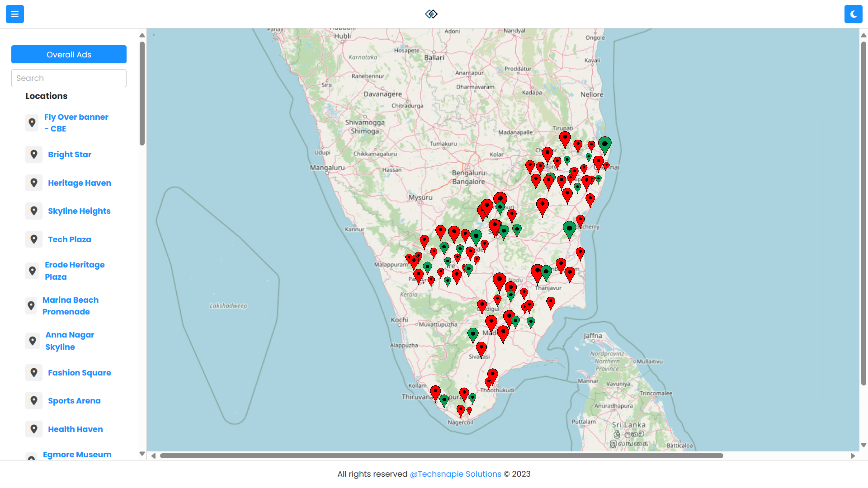Click pin icon beside Sports Arena

pyautogui.click(x=34, y=401)
